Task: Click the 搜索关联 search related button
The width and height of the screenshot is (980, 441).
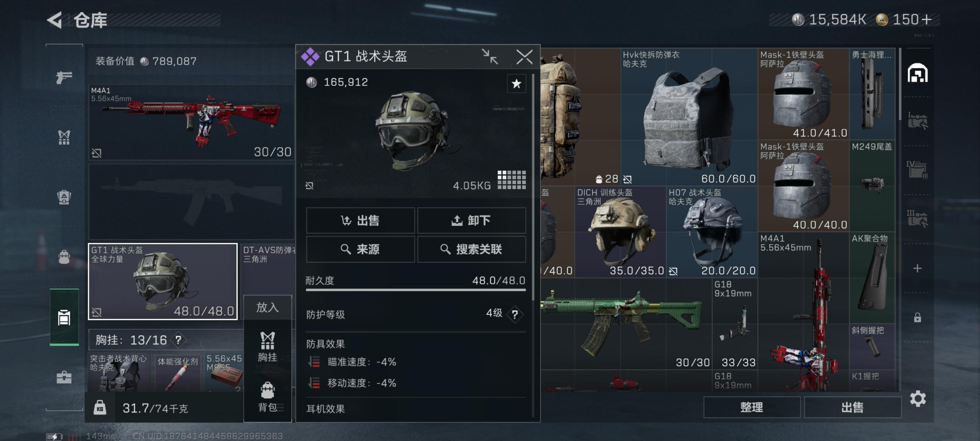Action: (x=471, y=249)
